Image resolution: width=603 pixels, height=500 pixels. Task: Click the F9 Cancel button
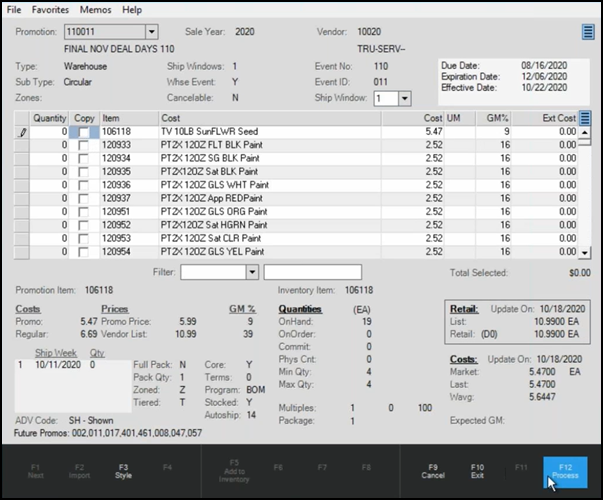[x=432, y=470]
